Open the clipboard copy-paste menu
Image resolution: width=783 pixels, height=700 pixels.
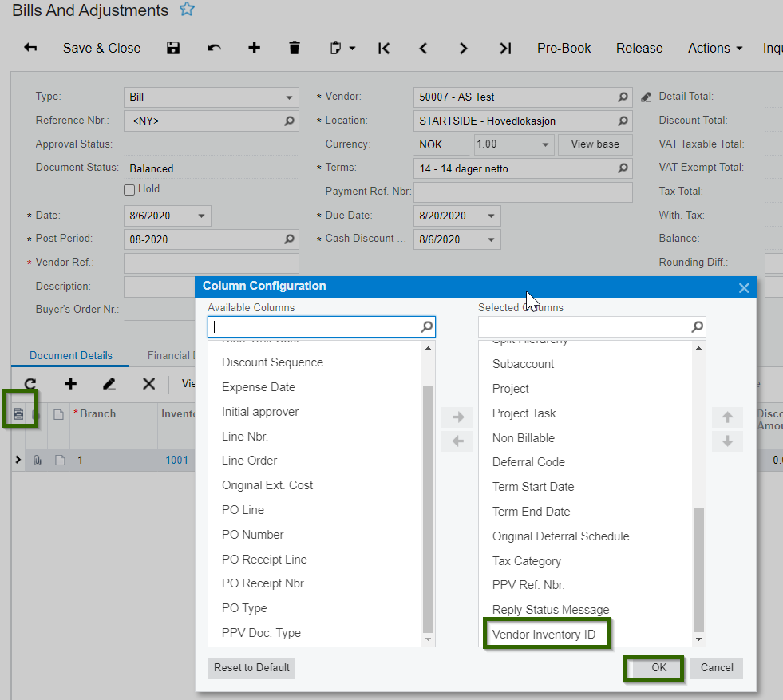point(342,48)
